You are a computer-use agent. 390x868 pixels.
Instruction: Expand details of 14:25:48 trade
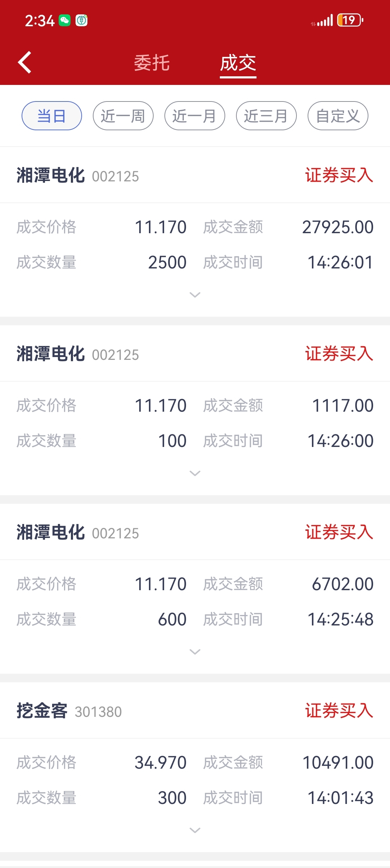coord(195,652)
